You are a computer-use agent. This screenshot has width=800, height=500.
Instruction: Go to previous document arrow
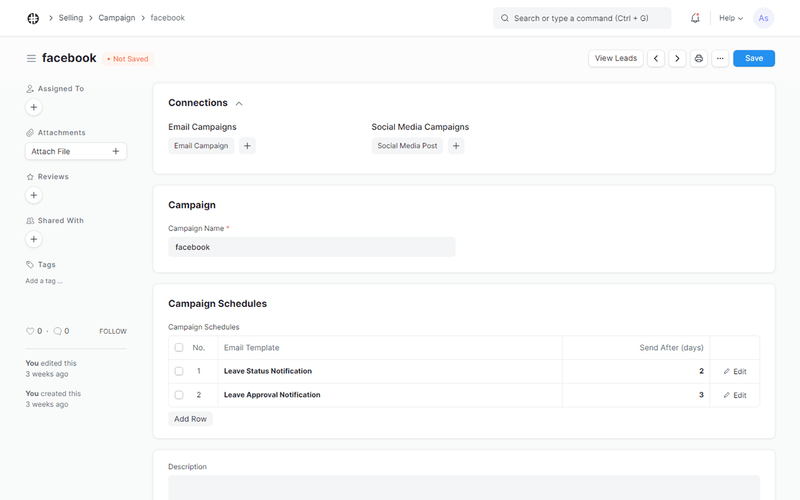(x=656, y=59)
